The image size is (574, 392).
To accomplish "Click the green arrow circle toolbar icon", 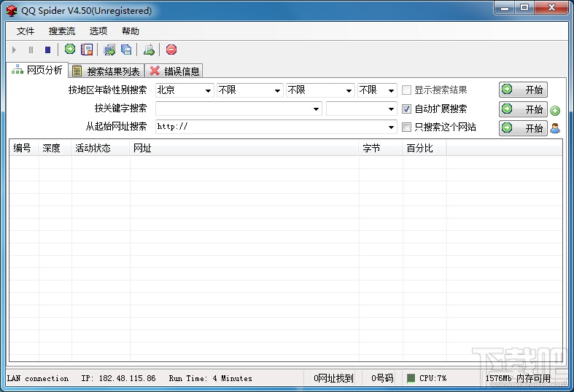I will tap(70, 49).
